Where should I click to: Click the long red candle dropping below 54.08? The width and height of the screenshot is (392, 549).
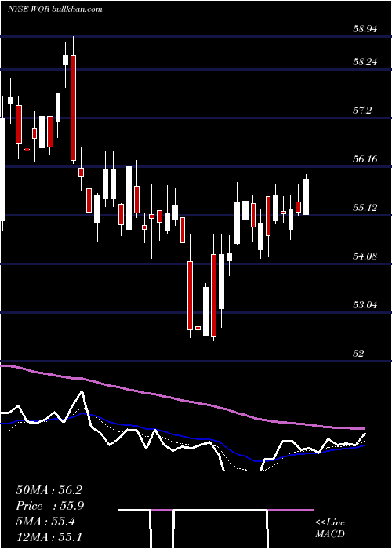[x=190, y=296]
